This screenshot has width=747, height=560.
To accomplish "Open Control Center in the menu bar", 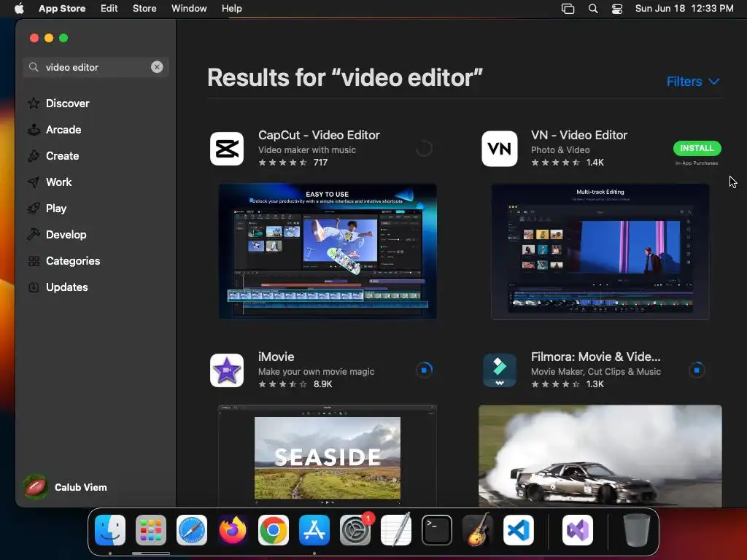I will [x=617, y=9].
